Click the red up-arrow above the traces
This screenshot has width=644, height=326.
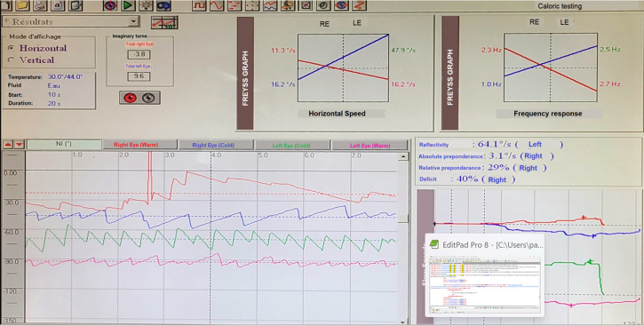(8, 145)
